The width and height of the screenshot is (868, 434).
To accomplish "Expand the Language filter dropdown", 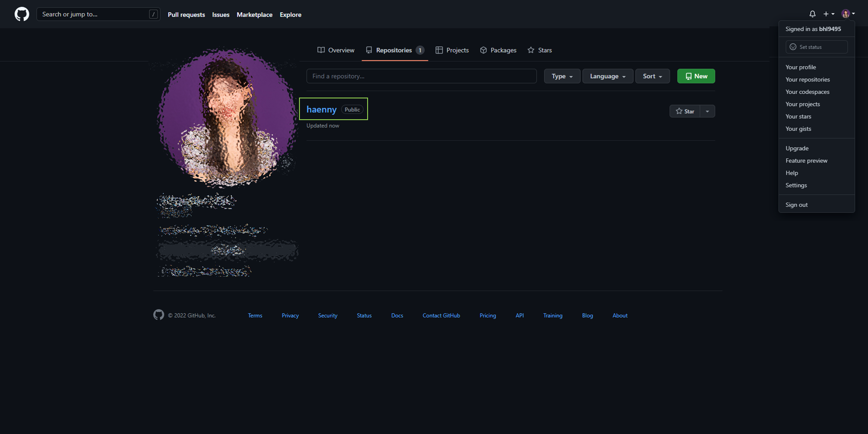I will [x=608, y=76].
